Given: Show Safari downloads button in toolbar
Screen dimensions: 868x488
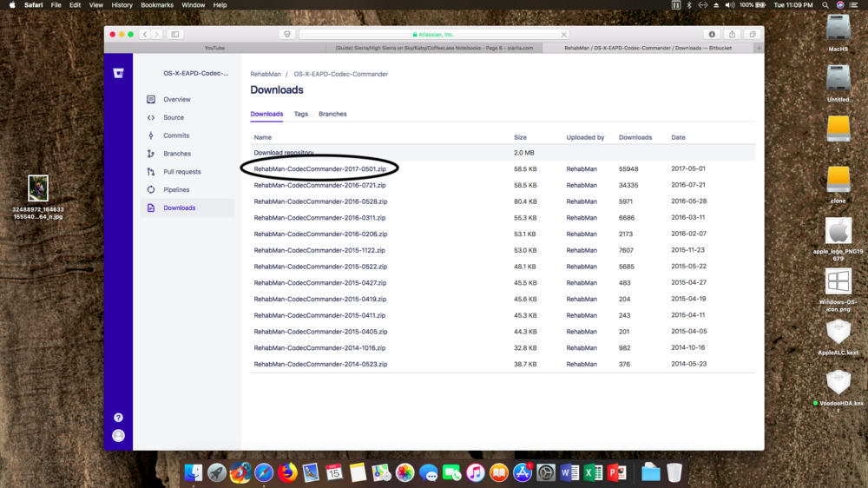Looking at the screenshot, I should pyautogui.click(x=712, y=35).
